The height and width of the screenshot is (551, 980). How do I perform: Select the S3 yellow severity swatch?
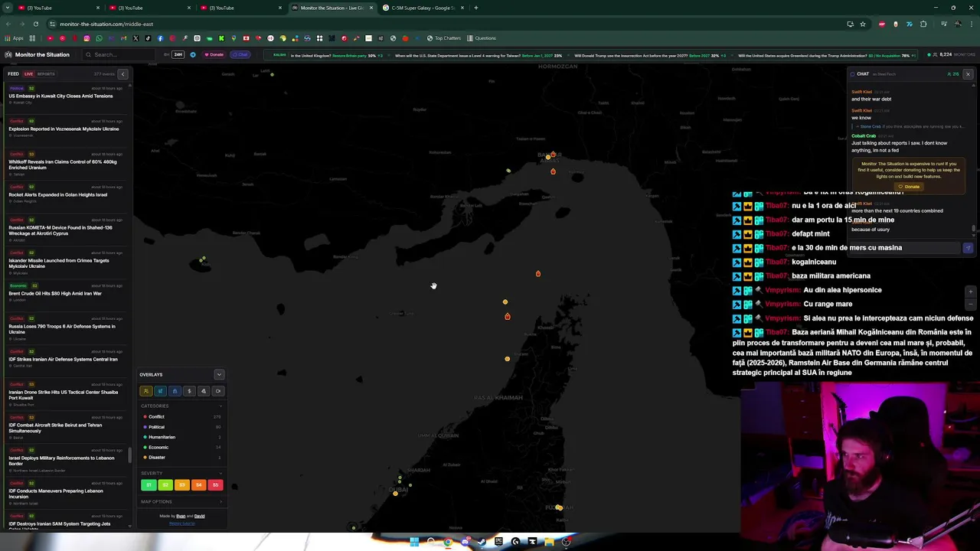(x=181, y=485)
